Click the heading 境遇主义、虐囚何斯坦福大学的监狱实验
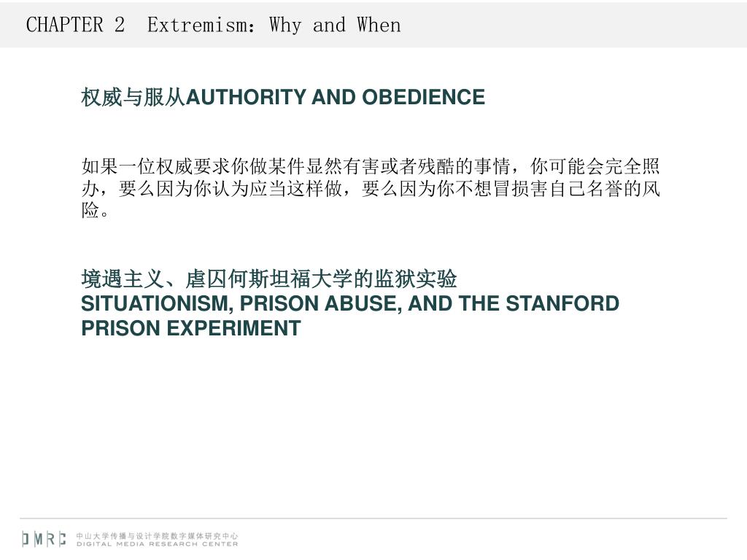Viewport: 747px width, 560px height. tap(269, 279)
